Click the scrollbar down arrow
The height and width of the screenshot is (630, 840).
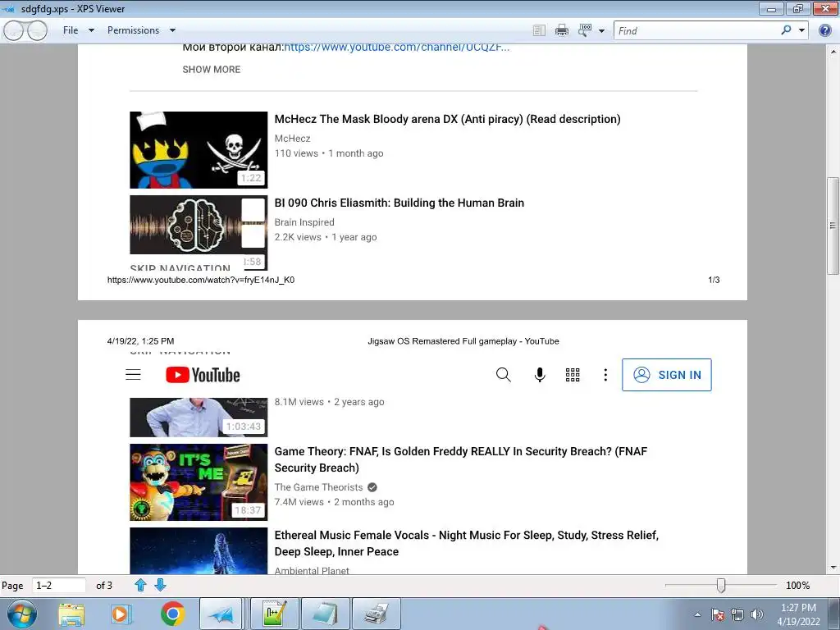(x=833, y=568)
